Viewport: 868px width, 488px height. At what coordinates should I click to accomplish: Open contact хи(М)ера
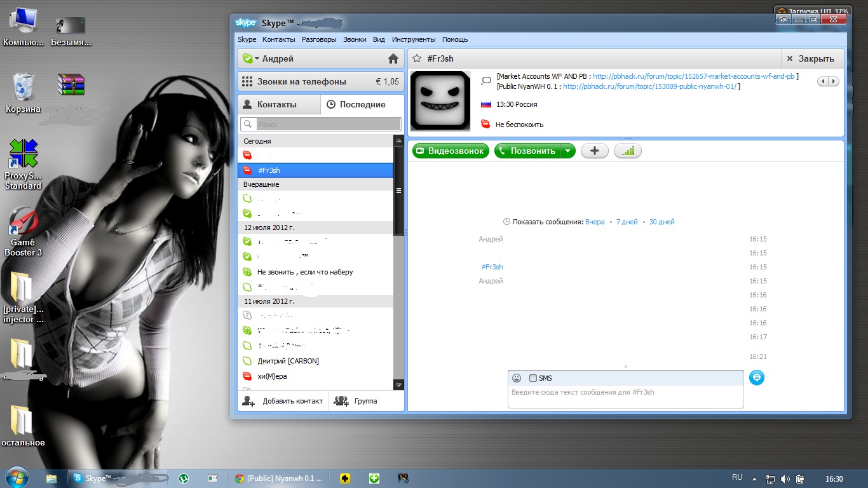(316, 376)
